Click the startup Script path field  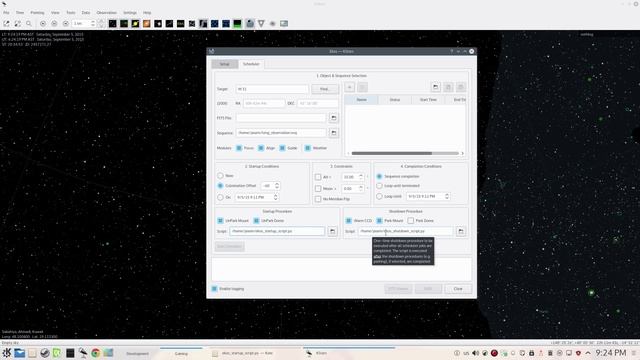coord(277,231)
